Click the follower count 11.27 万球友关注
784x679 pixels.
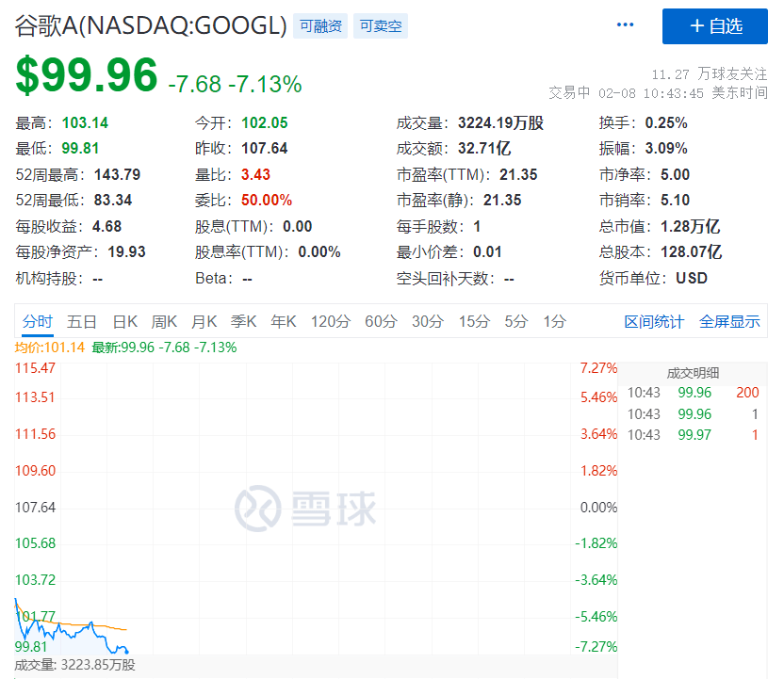(x=709, y=74)
